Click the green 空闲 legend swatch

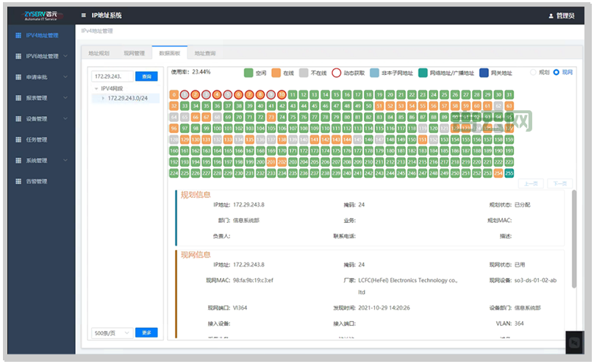coord(248,73)
